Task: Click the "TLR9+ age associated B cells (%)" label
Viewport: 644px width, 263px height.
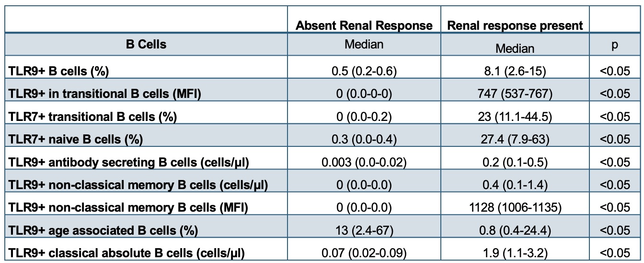Action: pos(103,230)
